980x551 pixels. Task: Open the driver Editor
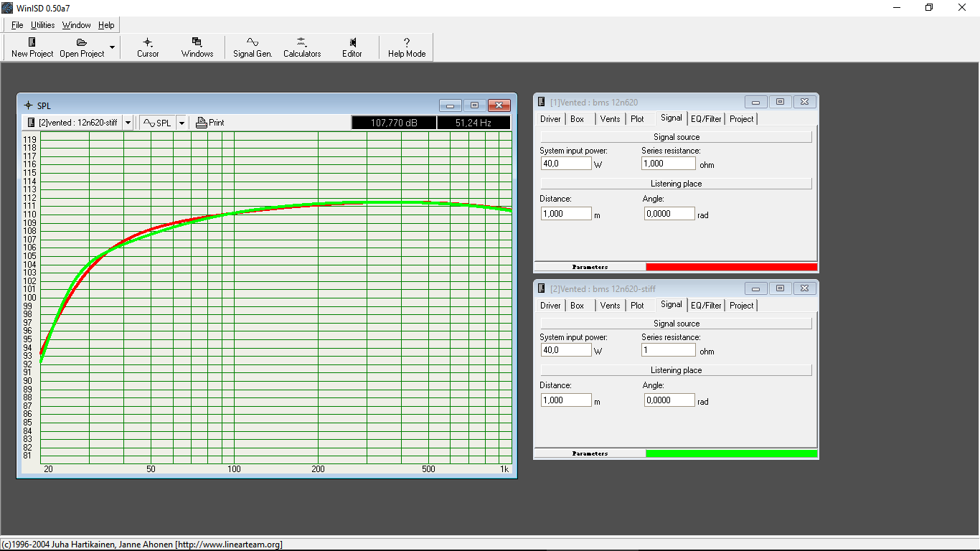point(352,47)
